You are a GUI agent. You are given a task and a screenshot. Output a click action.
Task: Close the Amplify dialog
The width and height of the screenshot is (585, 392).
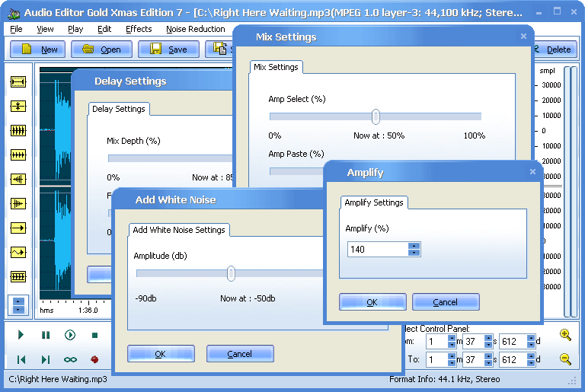[532, 171]
